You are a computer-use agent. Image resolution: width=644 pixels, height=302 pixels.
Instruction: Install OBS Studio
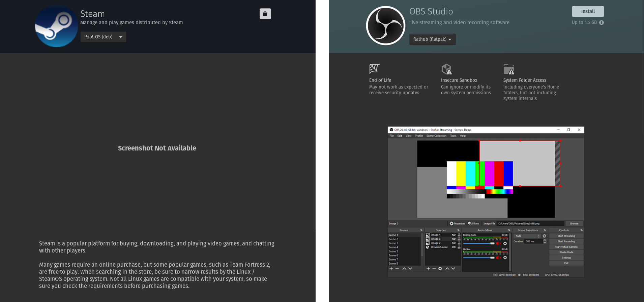(x=588, y=11)
